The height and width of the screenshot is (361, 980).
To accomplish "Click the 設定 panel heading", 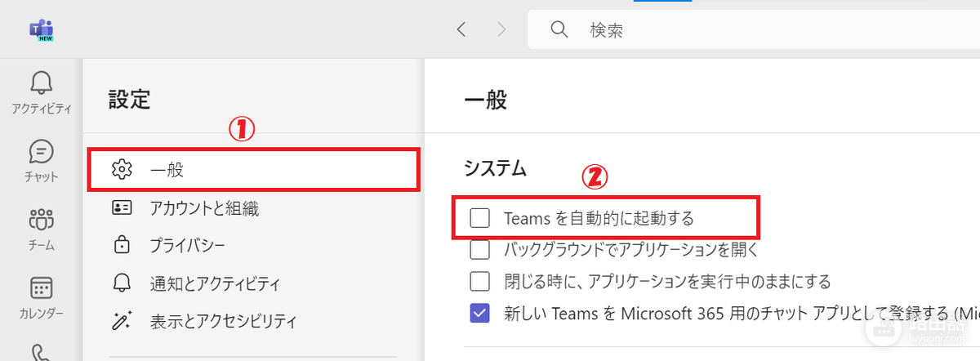I will coord(130,100).
